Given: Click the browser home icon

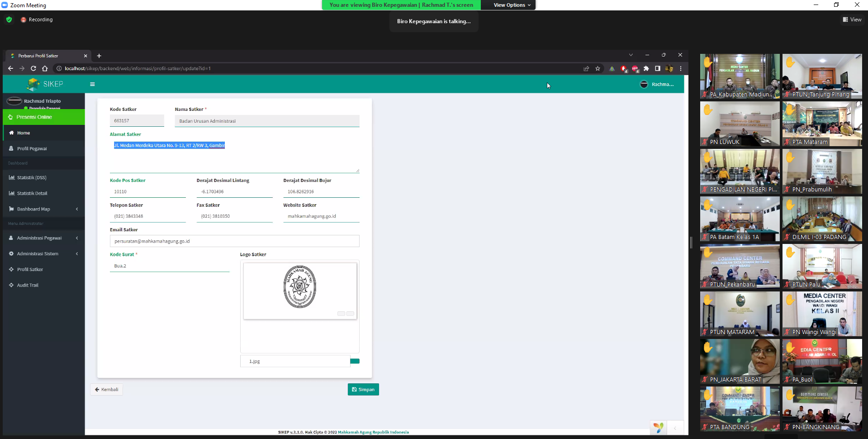Looking at the screenshot, I should (45, 68).
